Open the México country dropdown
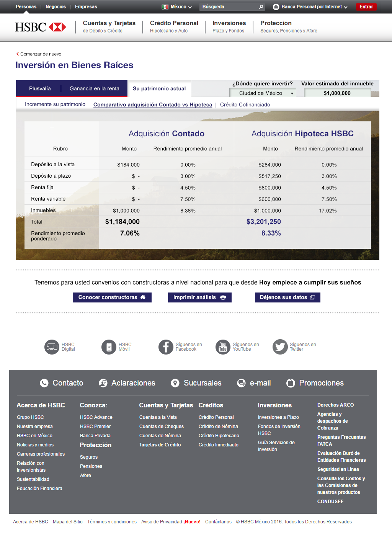 pos(177,7)
